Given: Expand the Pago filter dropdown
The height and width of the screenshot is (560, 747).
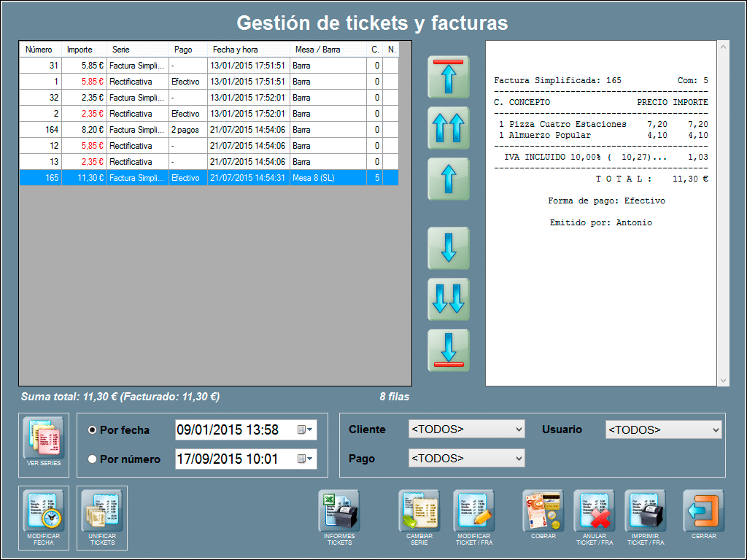Looking at the screenshot, I should tap(466, 459).
